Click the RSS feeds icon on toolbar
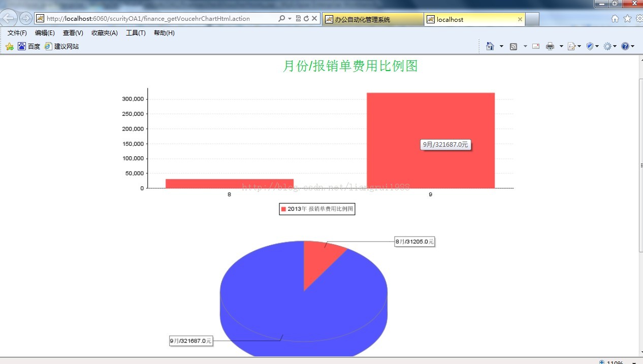This screenshot has height=364, width=643. 513,46
